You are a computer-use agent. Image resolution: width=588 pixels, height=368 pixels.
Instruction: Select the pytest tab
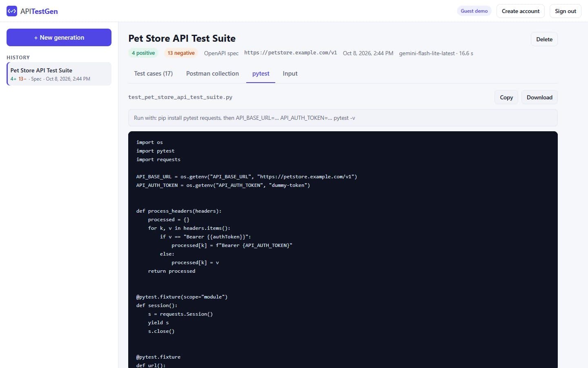(261, 74)
